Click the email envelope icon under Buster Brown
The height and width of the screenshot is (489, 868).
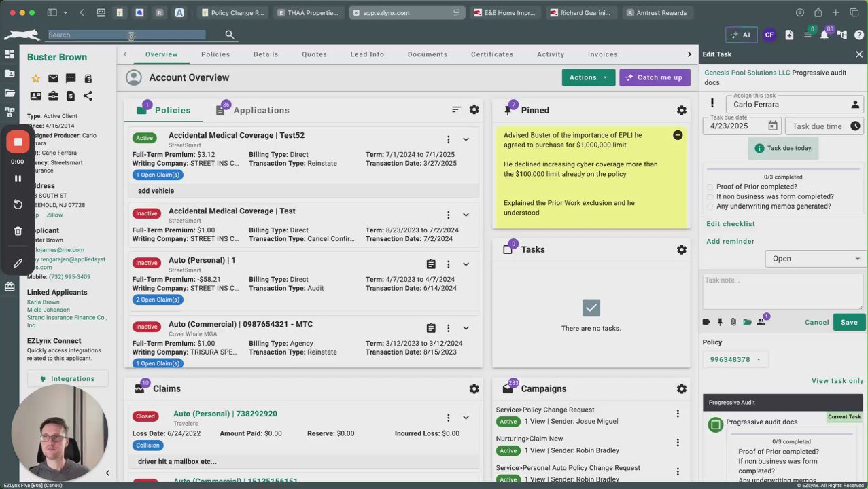click(53, 79)
